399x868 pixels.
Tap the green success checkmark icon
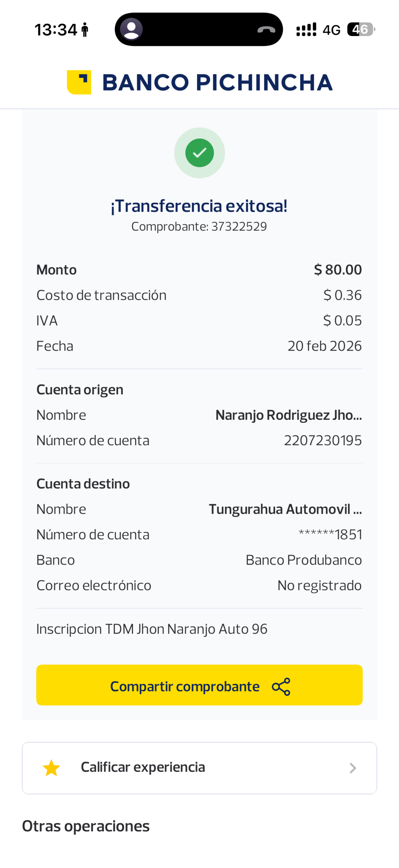[199, 153]
